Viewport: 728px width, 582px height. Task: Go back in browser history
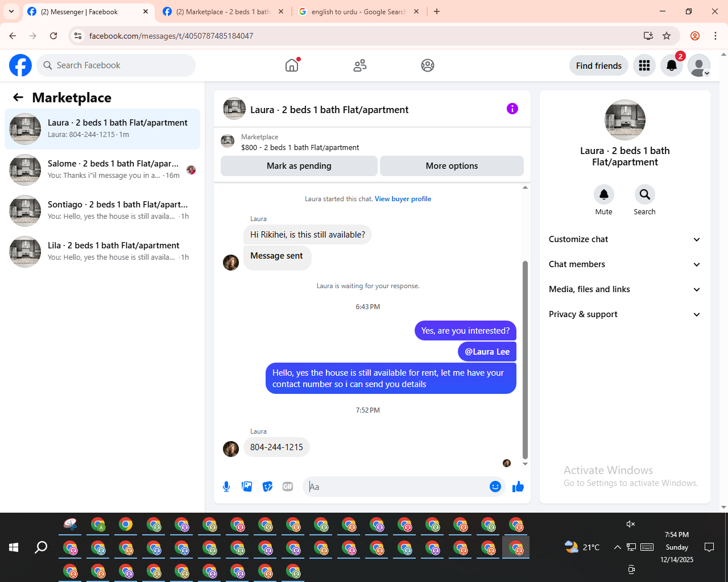pyautogui.click(x=13, y=36)
